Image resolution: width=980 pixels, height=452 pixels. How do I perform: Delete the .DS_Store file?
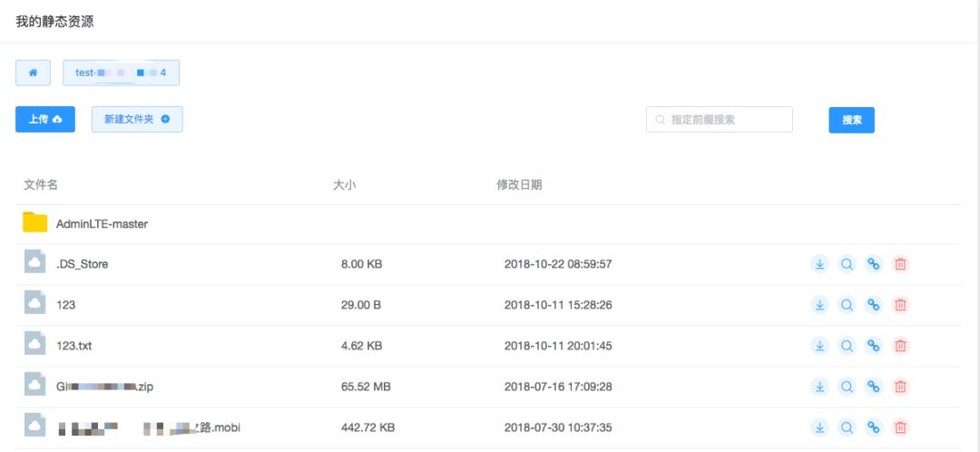point(900,264)
